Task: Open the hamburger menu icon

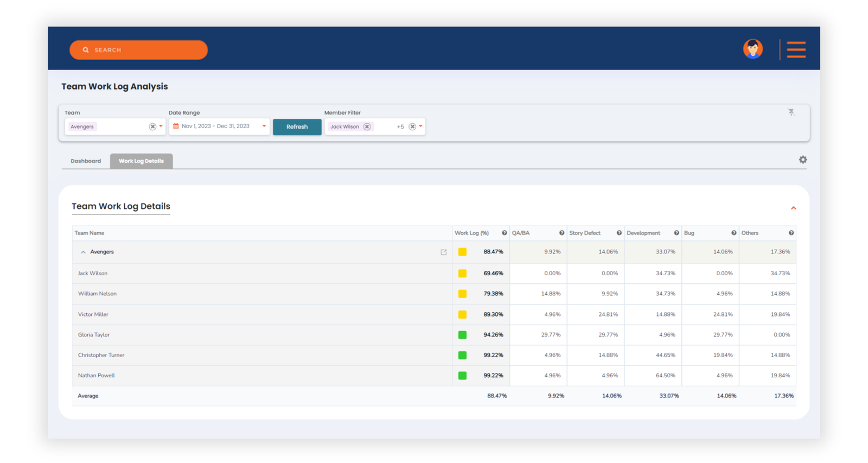Action: tap(796, 49)
